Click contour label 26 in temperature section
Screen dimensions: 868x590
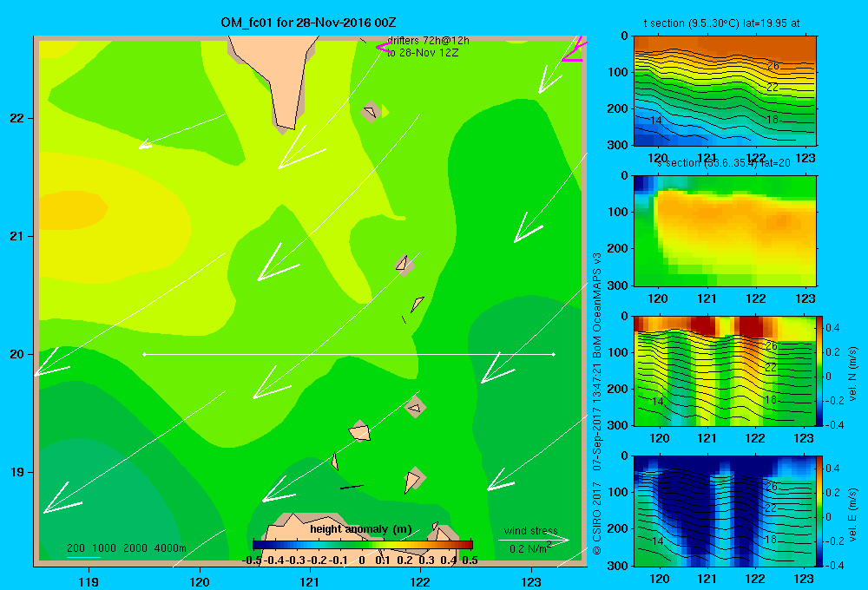click(773, 66)
